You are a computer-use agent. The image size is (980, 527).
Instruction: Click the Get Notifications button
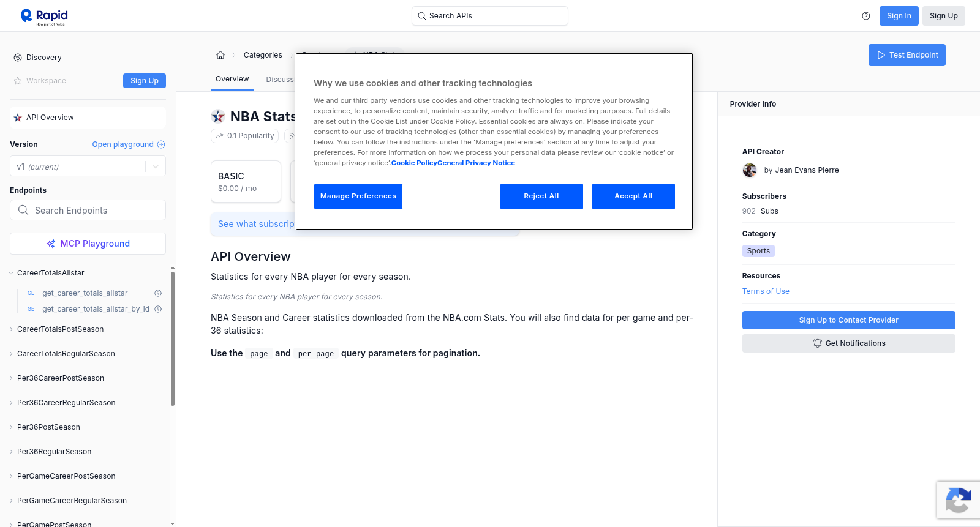pyautogui.click(x=848, y=343)
